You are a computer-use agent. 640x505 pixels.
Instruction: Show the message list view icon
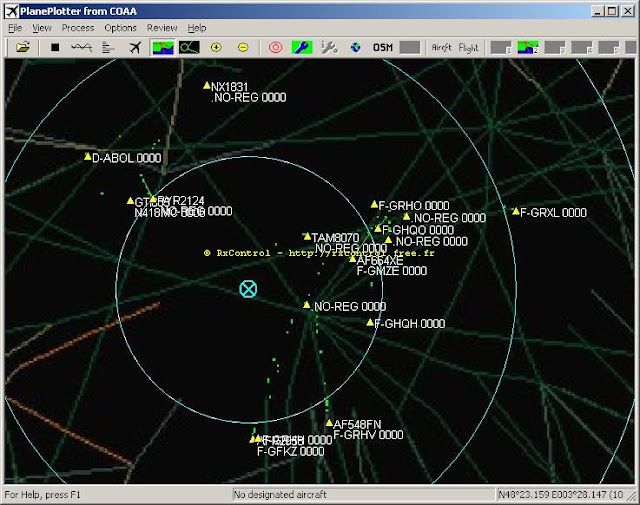pyautogui.click(x=108, y=48)
